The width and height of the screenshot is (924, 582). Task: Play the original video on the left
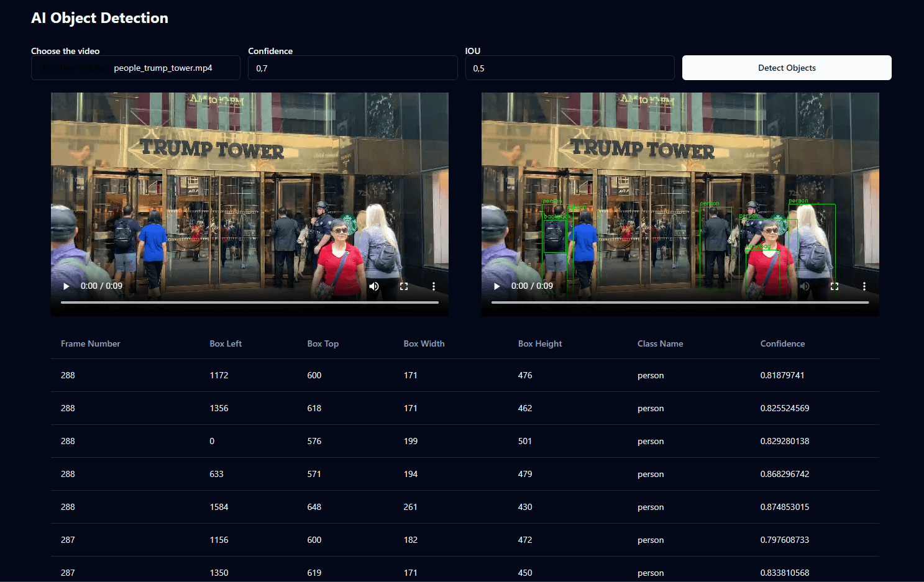point(66,286)
